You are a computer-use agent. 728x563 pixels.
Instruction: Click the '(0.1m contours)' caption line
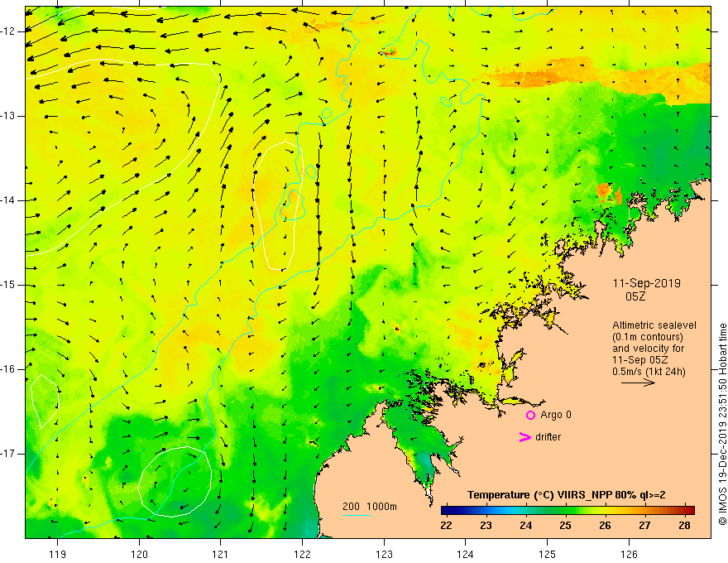click(x=648, y=337)
